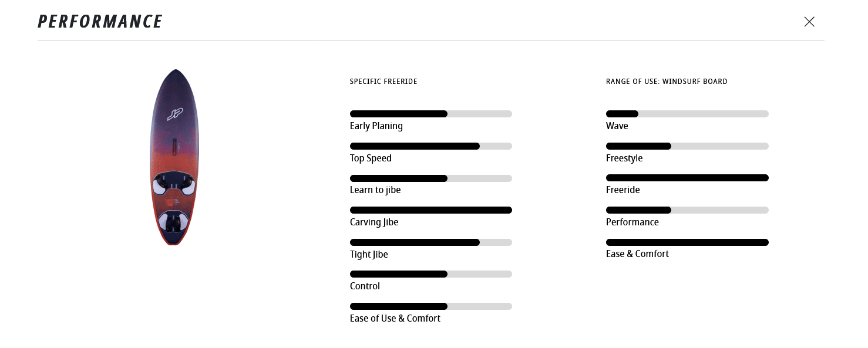This screenshot has height=348, width=868.
Task: Click the Learn to jibe rating bar
Action: 430,178
